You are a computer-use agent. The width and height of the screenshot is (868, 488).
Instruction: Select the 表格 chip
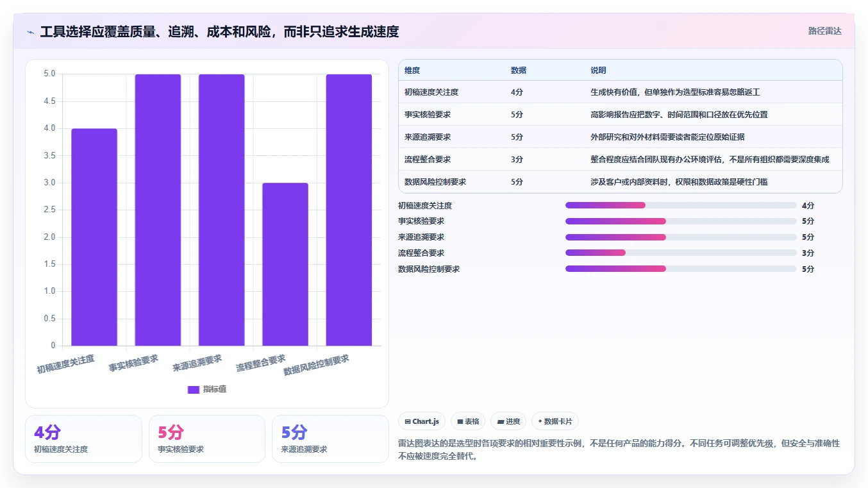[468, 421]
